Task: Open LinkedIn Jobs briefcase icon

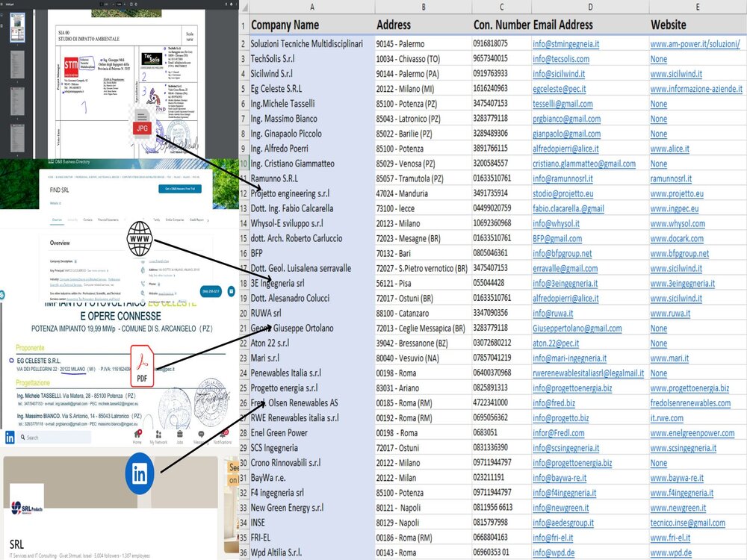Action: pyautogui.click(x=179, y=434)
